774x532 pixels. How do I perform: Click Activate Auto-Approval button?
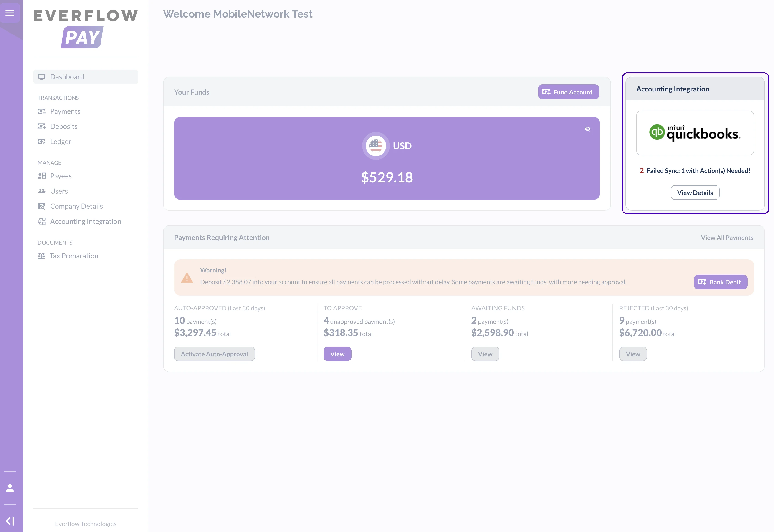214,354
